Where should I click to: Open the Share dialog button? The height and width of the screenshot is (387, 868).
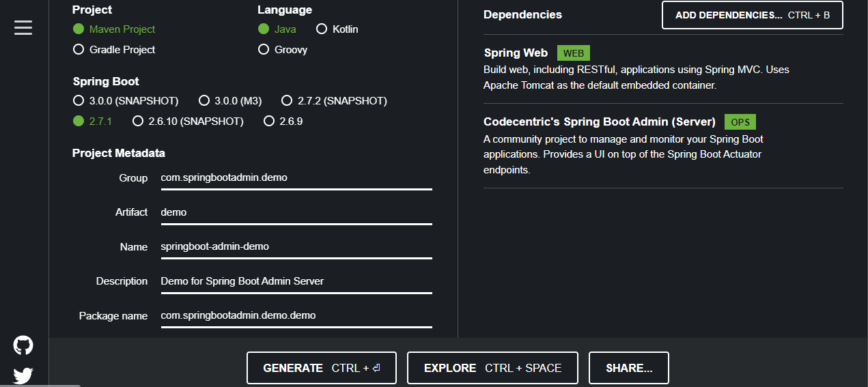(x=628, y=368)
